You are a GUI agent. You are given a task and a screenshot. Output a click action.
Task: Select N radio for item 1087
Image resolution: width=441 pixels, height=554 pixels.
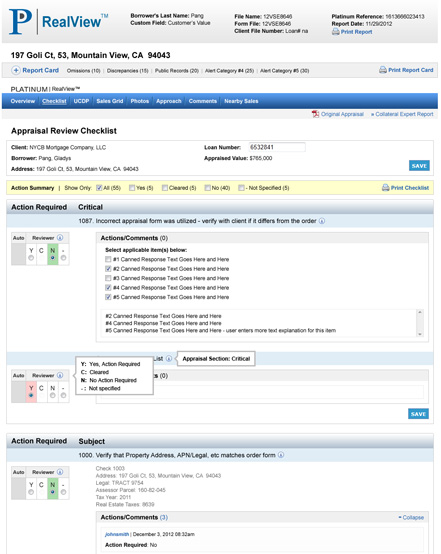tap(53, 258)
